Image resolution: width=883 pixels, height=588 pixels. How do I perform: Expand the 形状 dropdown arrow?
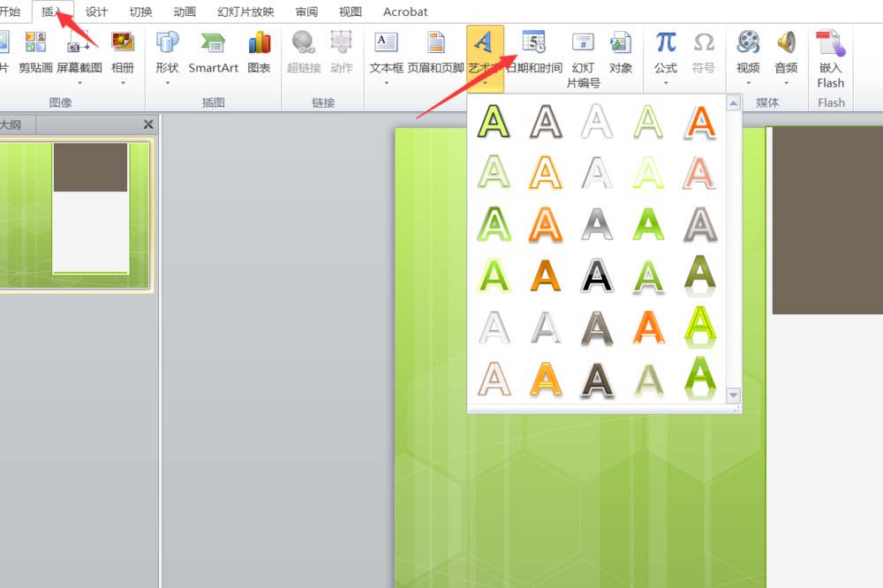coord(167,83)
